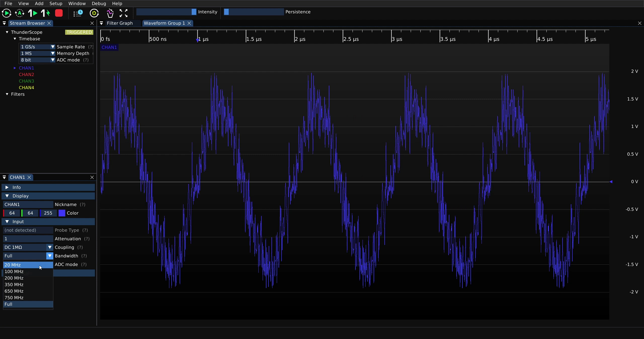Toggle fullscreen with the four-arrows icon
644x339 pixels.
point(124,13)
